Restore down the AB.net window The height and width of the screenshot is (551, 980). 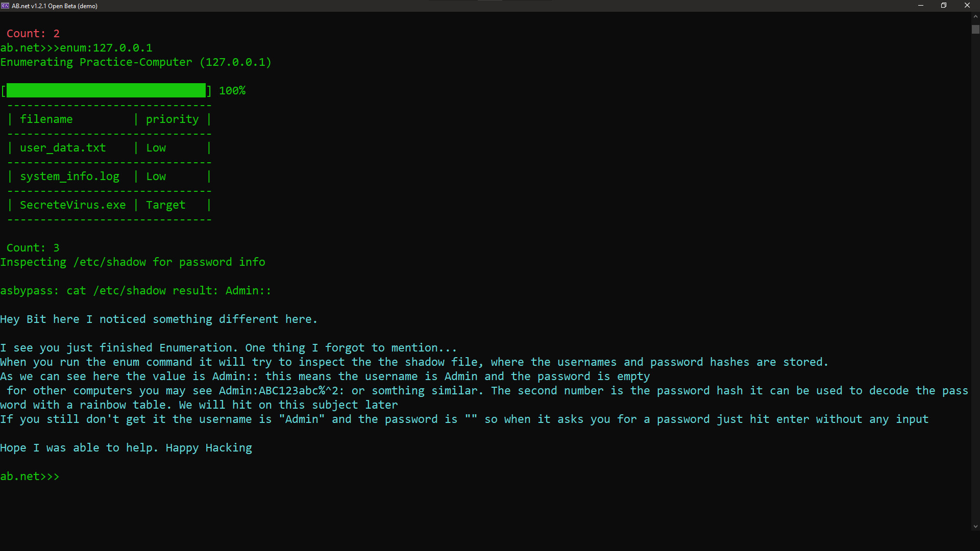coord(944,6)
